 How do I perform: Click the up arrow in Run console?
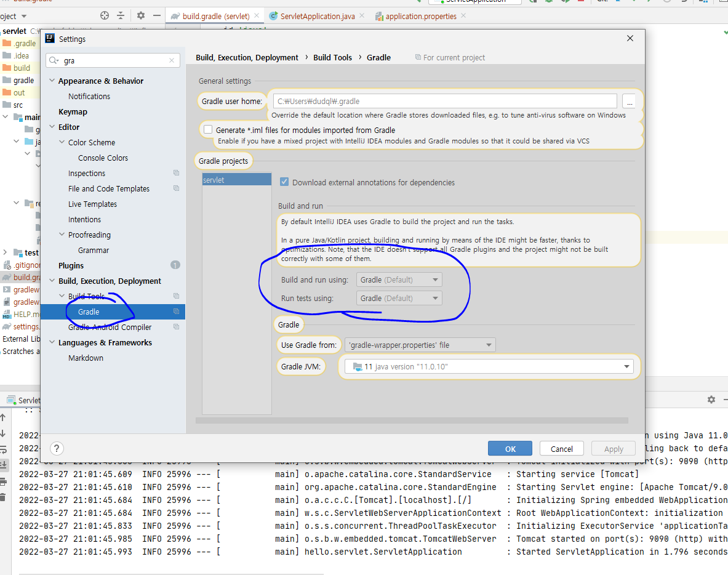point(3,417)
